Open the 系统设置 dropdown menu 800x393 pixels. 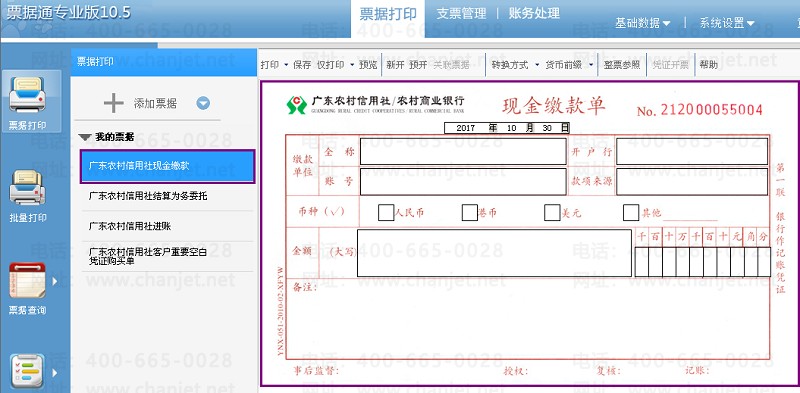coord(727,23)
